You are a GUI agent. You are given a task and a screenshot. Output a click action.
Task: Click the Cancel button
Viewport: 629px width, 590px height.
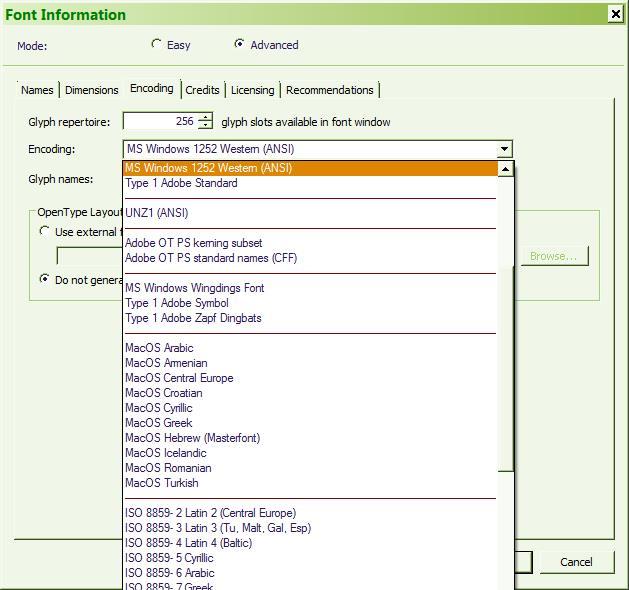(x=576, y=562)
